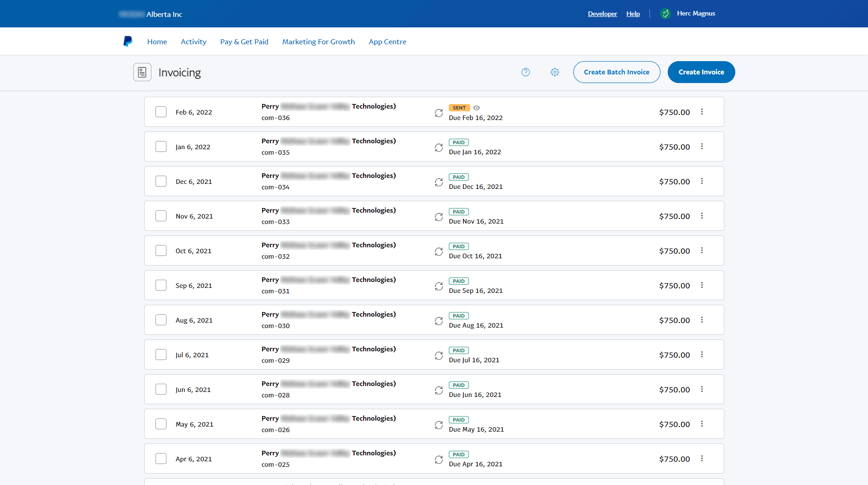
Task: Open Pay & Get Paid menu
Action: point(244,42)
